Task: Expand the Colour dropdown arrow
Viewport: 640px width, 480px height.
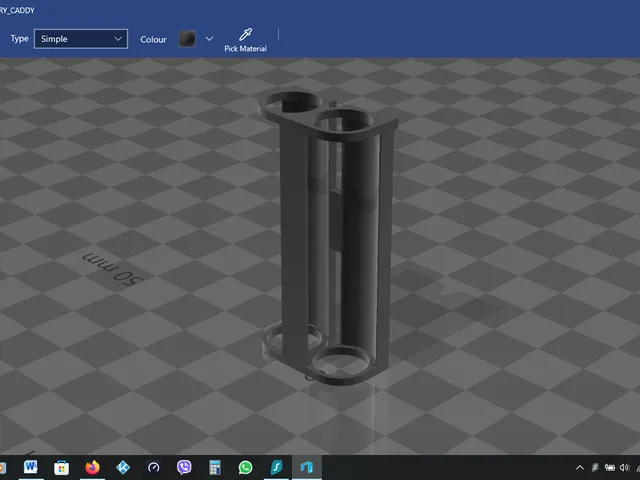Action: (x=209, y=39)
